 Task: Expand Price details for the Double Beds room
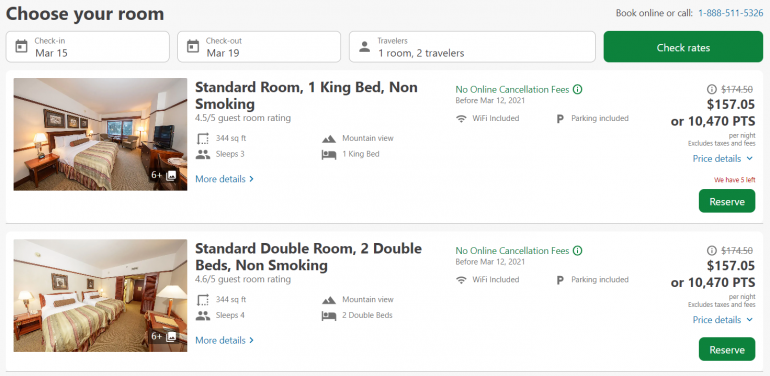click(722, 320)
